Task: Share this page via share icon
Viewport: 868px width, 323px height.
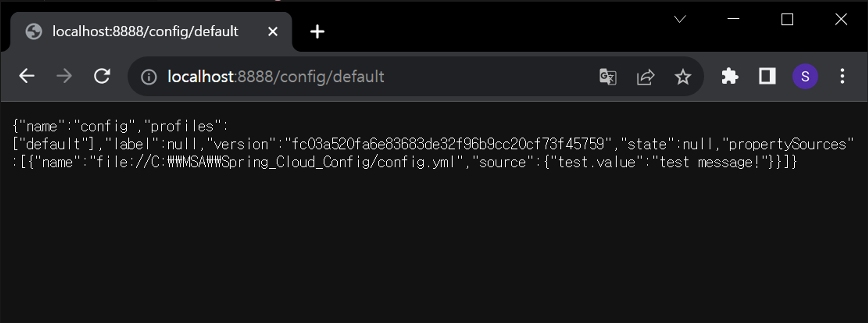Action: click(645, 77)
